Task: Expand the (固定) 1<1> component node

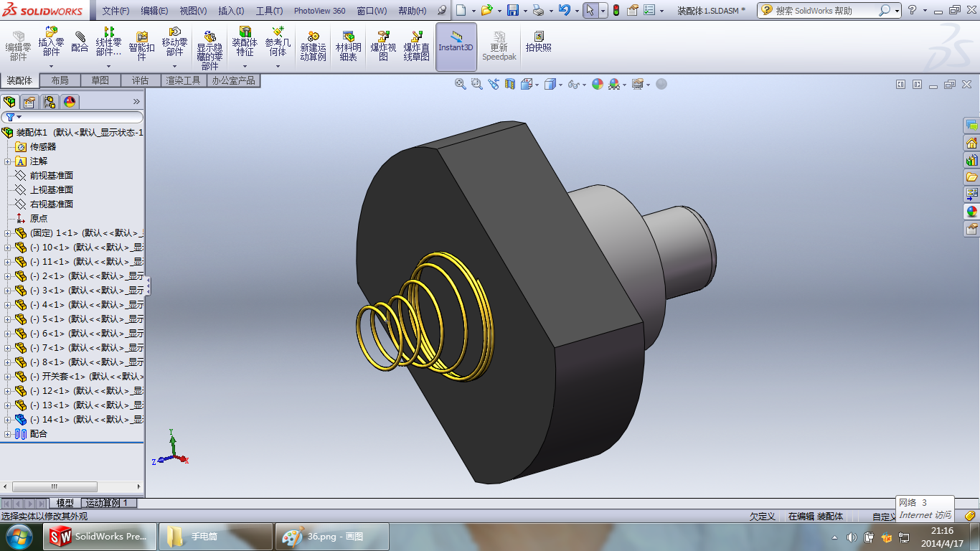Action: pos(8,233)
